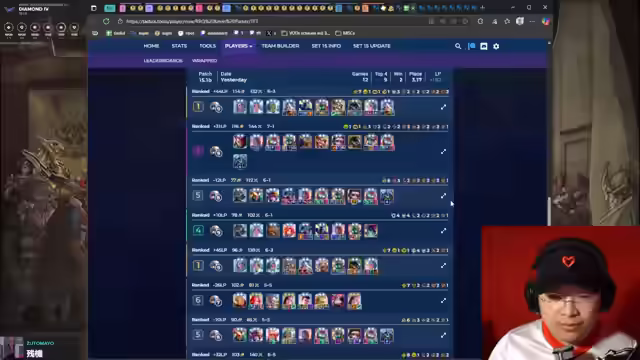This screenshot has width=640, height=360.
Task: Open the STATS nav item
Action: [x=179, y=46]
